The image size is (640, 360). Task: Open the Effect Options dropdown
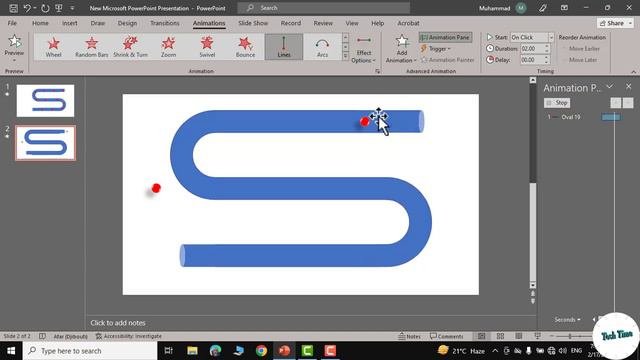pos(363,50)
